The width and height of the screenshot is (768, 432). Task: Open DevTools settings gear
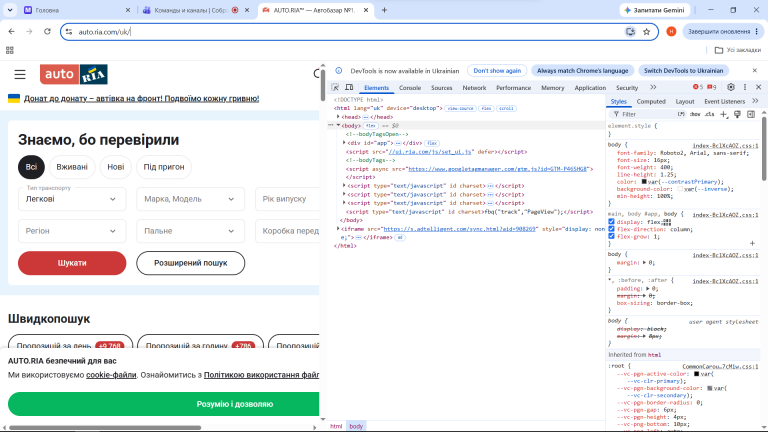731,87
